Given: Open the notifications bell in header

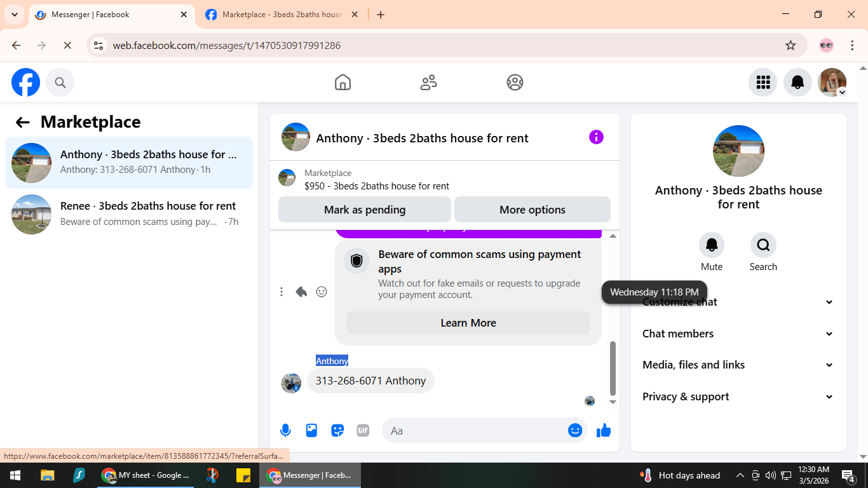Looking at the screenshot, I should (797, 83).
